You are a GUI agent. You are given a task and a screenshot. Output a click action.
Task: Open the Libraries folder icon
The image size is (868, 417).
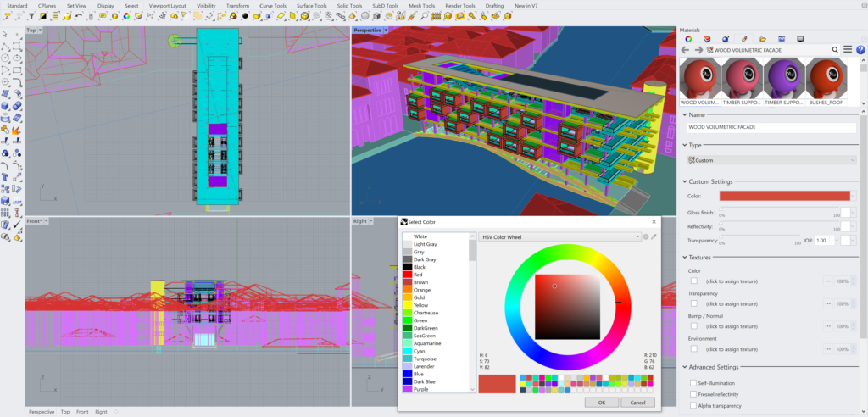(x=762, y=39)
